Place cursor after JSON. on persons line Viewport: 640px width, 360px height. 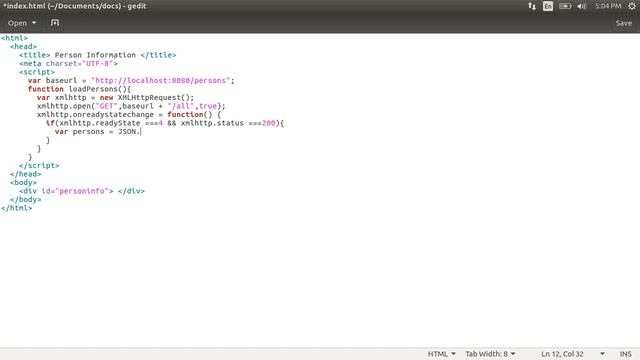[140, 131]
